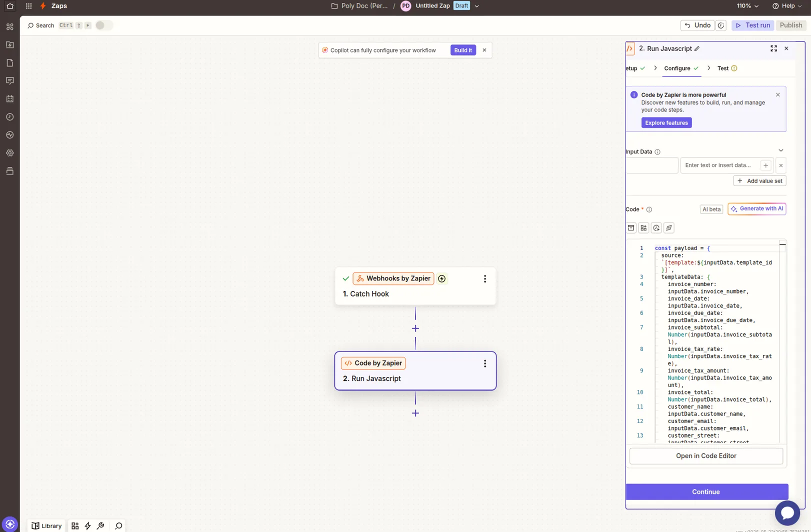
Task: Click the Continue button
Action: [x=706, y=492]
